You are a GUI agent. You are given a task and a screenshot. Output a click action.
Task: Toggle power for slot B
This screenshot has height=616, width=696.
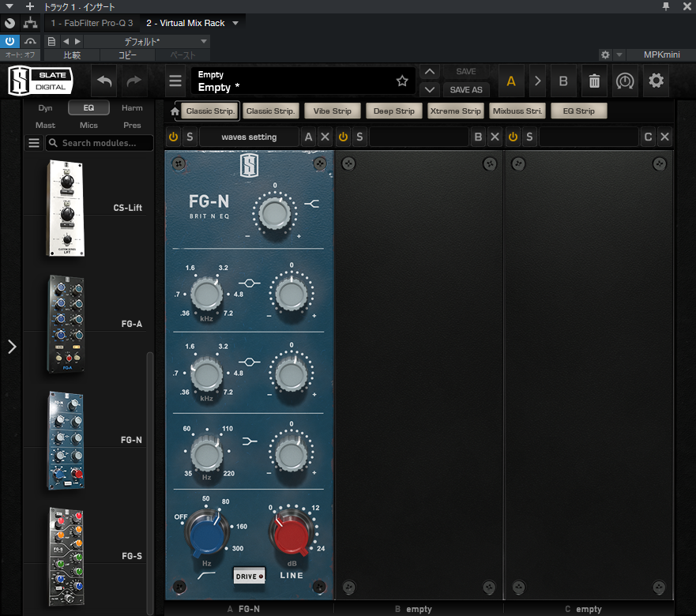point(343,137)
